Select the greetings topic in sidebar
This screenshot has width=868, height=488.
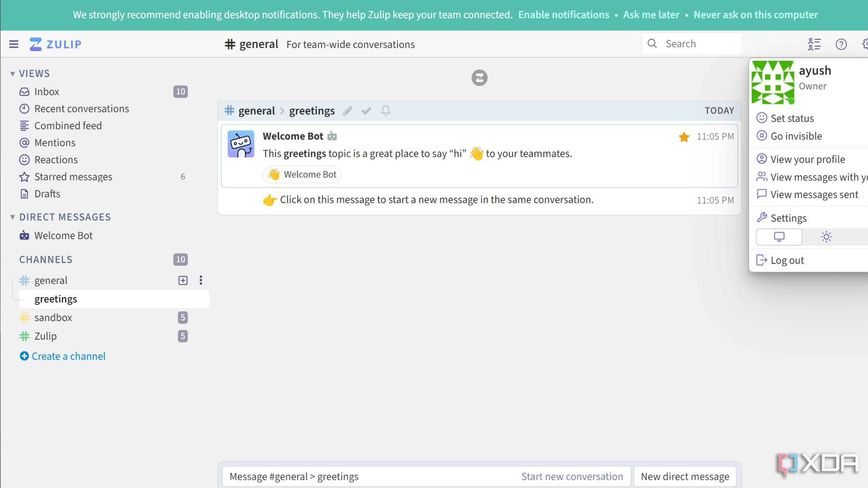click(x=114, y=299)
